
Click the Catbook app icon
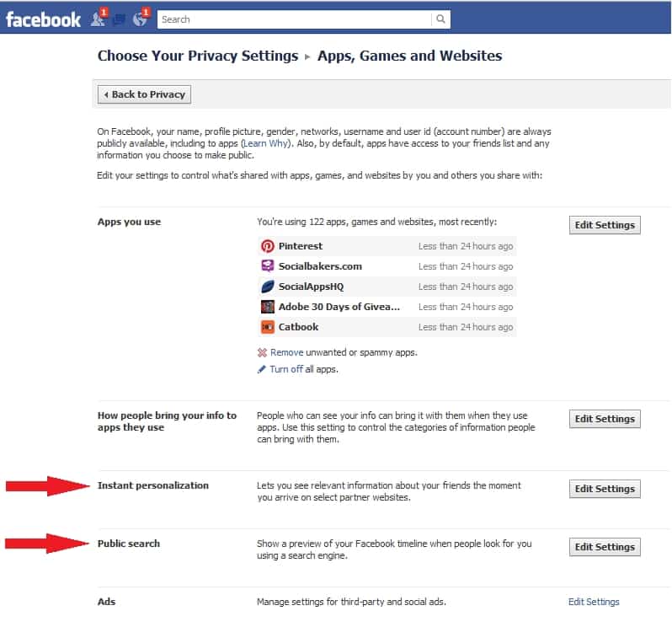tap(268, 327)
